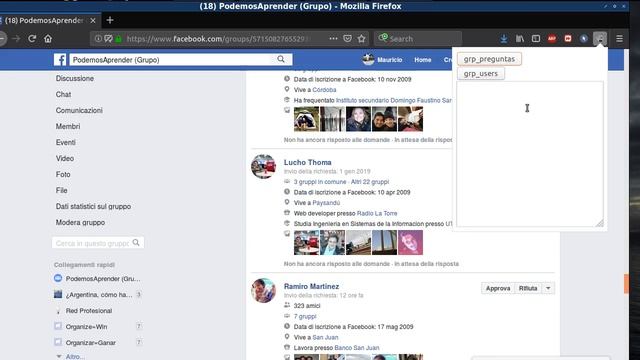Viewport: 640px width, 360px height.
Task: Open the Firefox hamburger menu
Action: coord(619,39)
